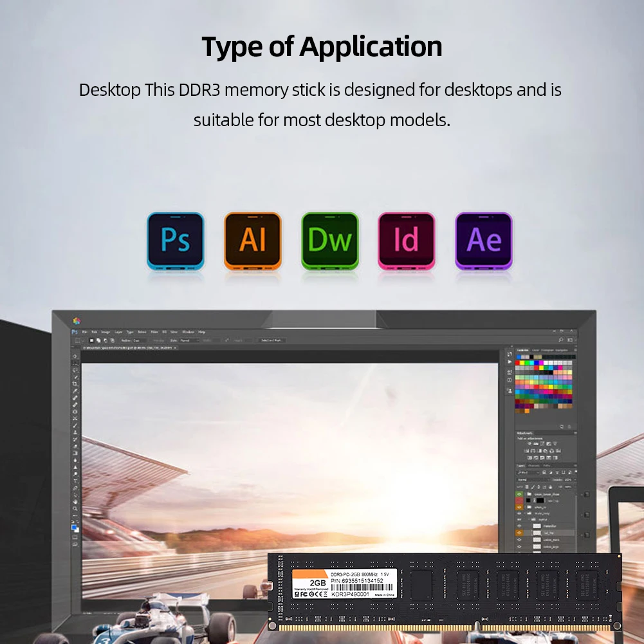The height and width of the screenshot is (644, 644).
Task: Switch to the Channels tab
Action: pyautogui.click(x=534, y=465)
